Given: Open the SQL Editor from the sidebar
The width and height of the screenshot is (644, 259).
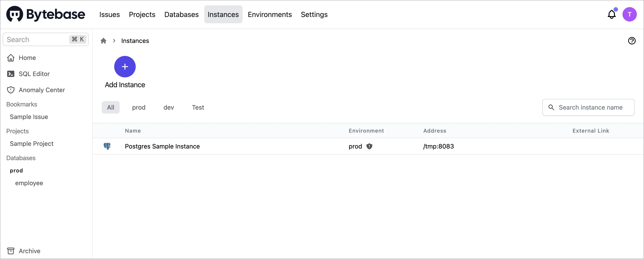Looking at the screenshot, I should click(x=34, y=74).
